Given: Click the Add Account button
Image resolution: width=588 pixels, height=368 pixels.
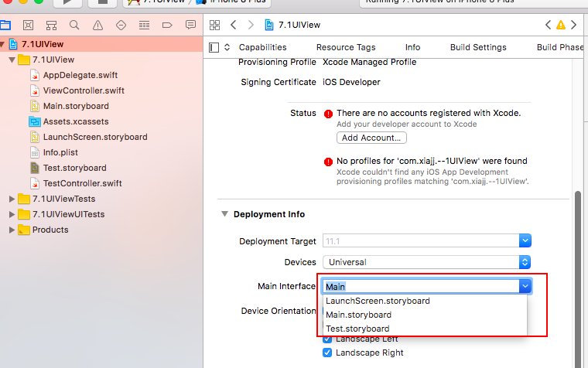Looking at the screenshot, I should 371,138.
